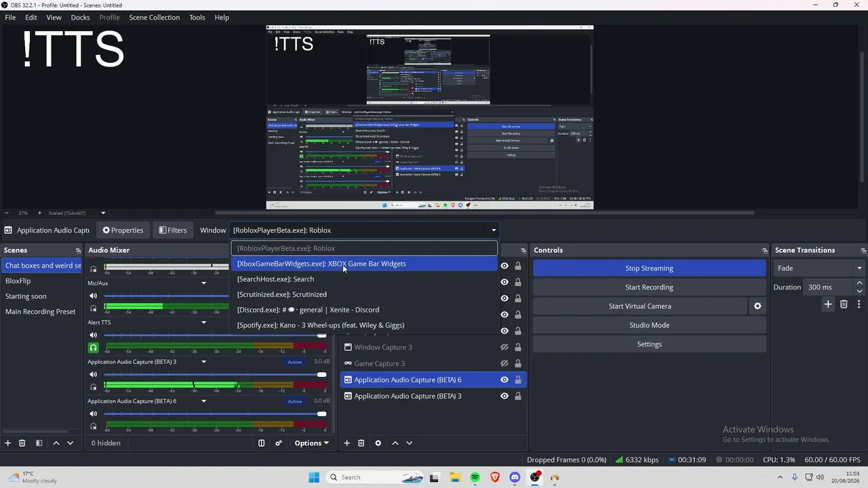868x488 pixels.
Task: Move the selected source up
Action: pos(395,443)
